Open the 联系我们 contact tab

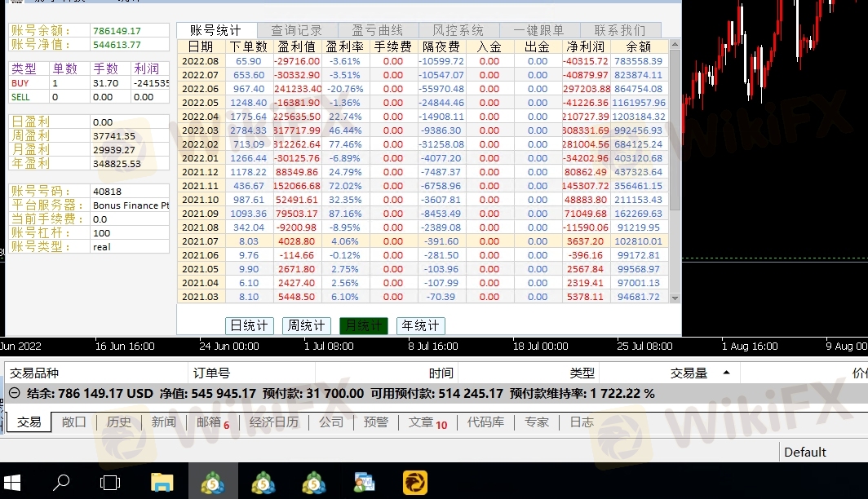(619, 31)
